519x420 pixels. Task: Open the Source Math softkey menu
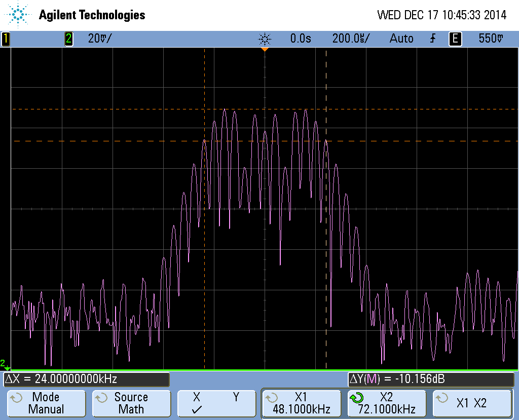[x=131, y=403]
